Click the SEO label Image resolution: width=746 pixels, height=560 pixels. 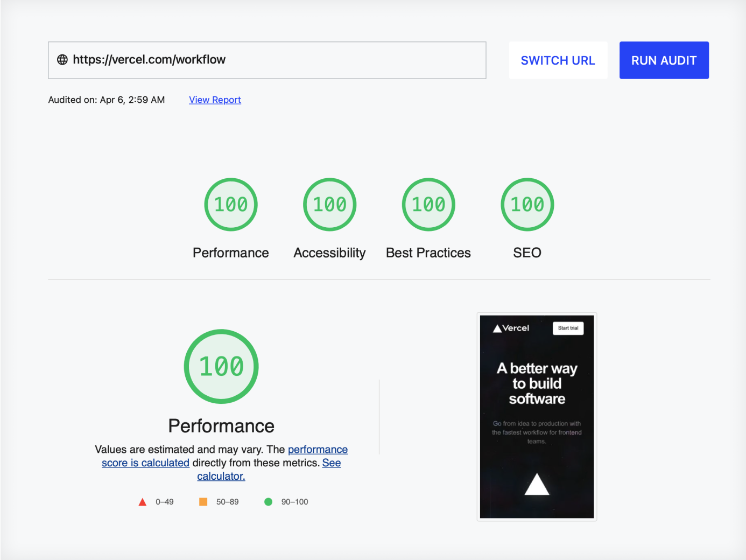(x=527, y=253)
